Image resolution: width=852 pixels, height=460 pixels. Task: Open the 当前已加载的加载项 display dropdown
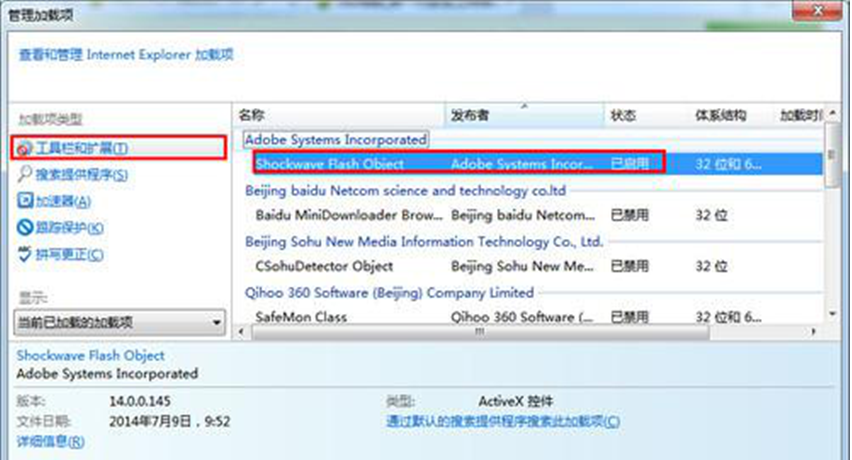tap(120, 323)
